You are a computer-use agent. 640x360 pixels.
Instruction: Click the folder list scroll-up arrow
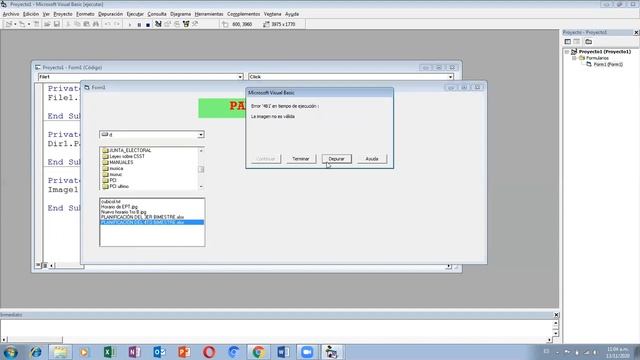tap(201, 151)
